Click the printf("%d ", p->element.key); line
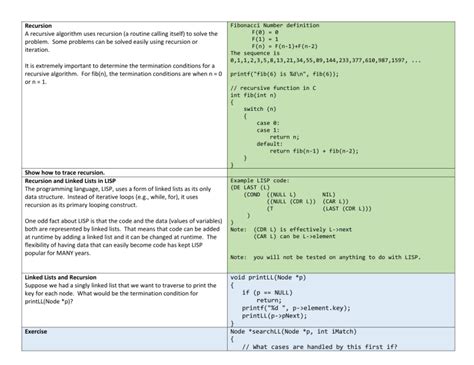The width and height of the screenshot is (474, 365). (x=296, y=308)
